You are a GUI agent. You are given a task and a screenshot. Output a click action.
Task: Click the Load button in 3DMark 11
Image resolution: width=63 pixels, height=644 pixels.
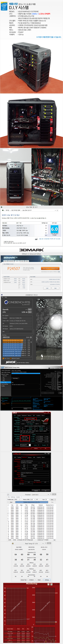coord(47,288)
